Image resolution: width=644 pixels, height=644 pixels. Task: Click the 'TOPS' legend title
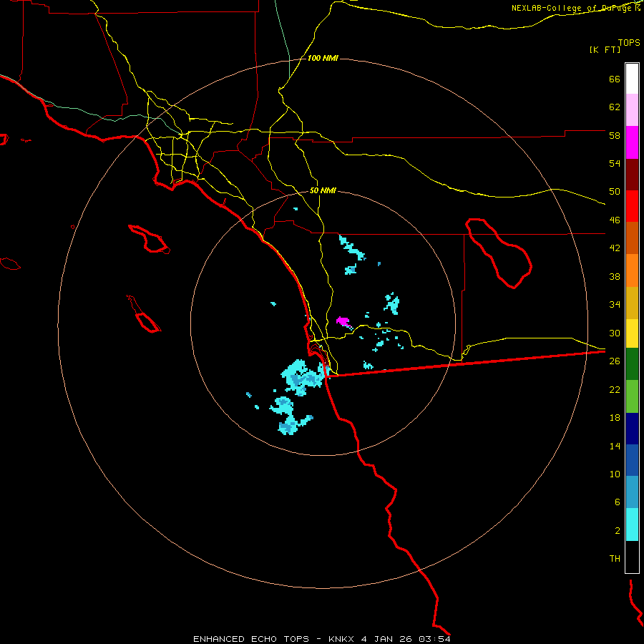(x=629, y=42)
